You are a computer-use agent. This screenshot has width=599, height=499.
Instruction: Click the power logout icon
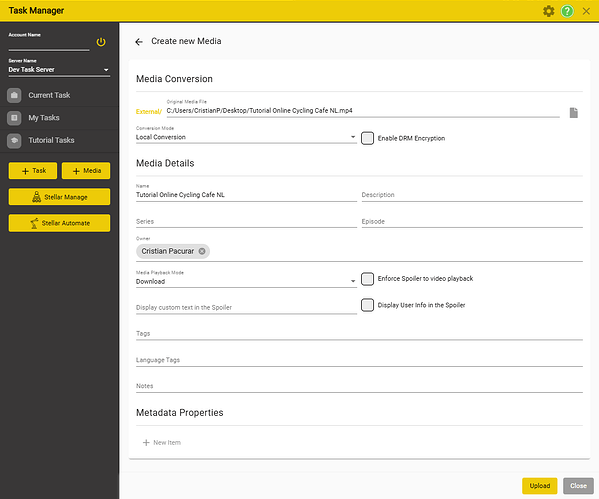pyautogui.click(x=101, y=42)
